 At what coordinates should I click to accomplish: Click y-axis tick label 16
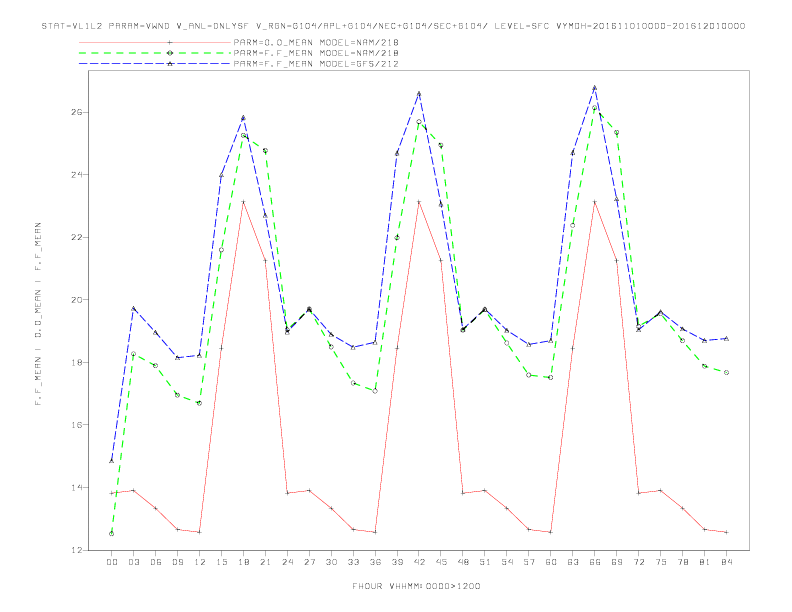tap(76, 425)
